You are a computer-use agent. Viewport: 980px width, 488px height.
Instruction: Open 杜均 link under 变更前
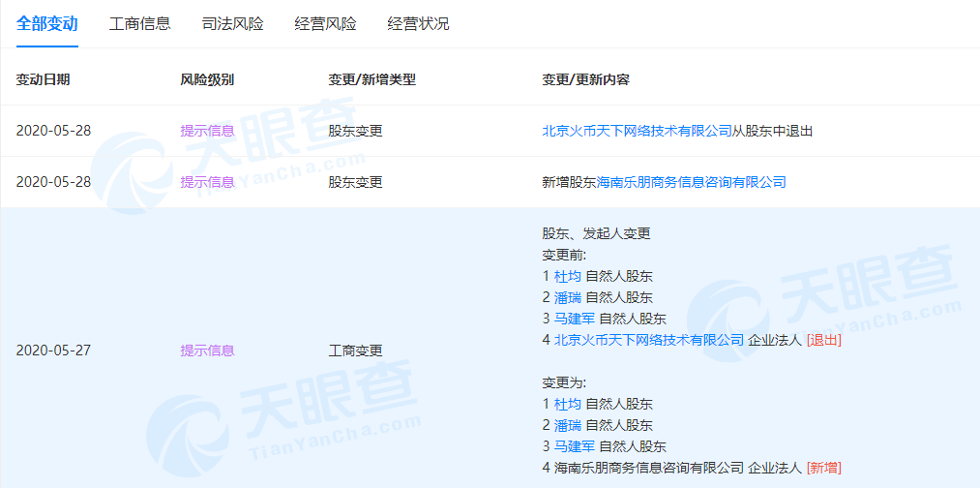pyautogui.click(x=568, y=276)
